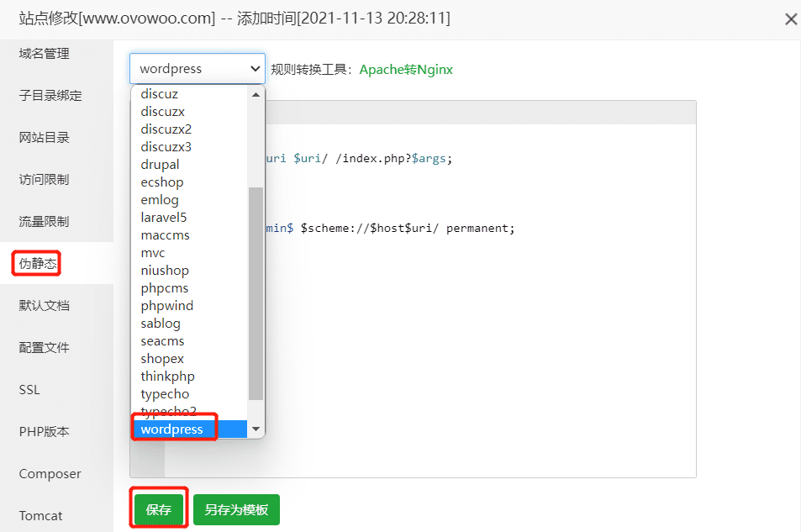Close the site modification dialog
This screenshot has width=801, height=532.
click(x=790, y=19)
